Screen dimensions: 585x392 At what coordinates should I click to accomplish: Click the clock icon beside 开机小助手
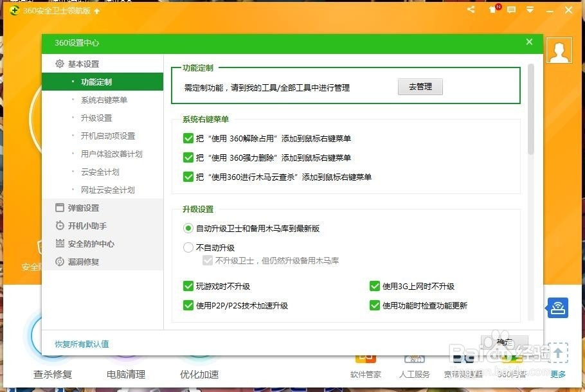pos(60,226)
